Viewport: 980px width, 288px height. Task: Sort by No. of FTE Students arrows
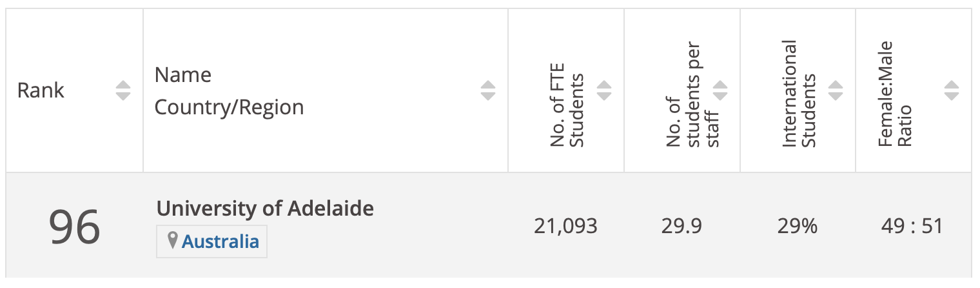pyautogui.click(x=604, y=90)
